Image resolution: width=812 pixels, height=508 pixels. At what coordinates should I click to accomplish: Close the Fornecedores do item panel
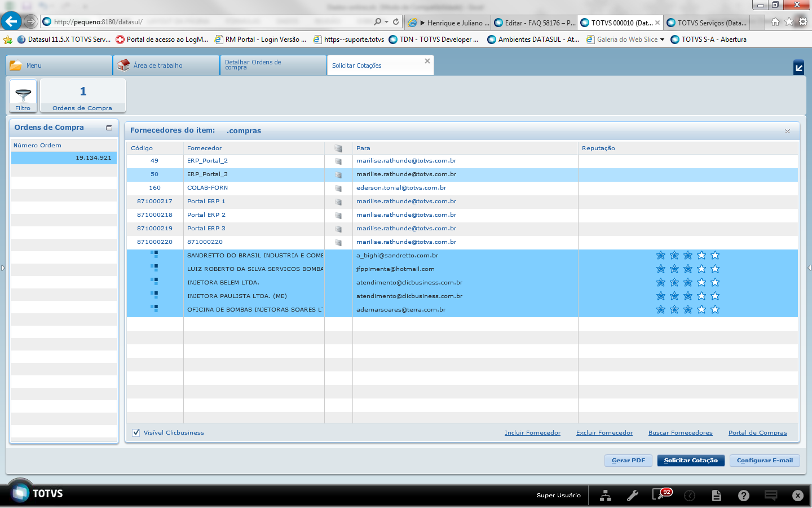(x=787, y=131)
